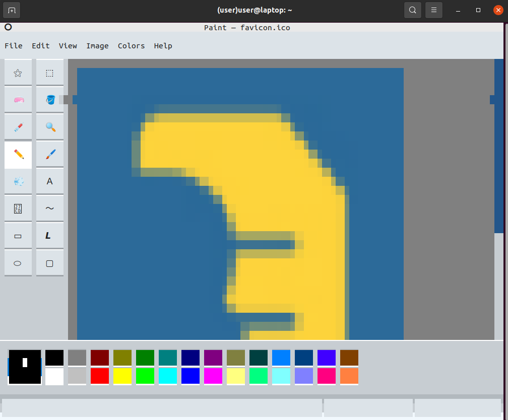This screenshot has width=508, height=420.
Task: Choose the Ellipse drawing tool
Action: tap(18, 262)
